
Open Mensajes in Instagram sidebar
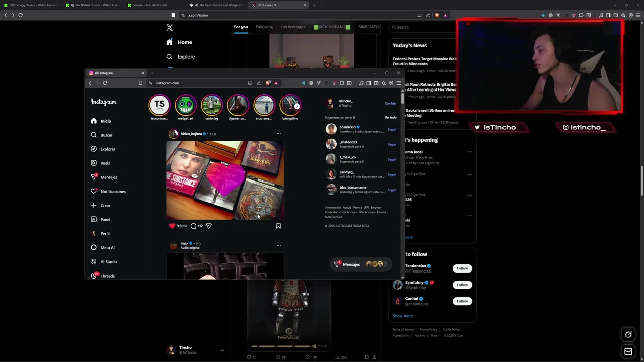coord(104,177)
